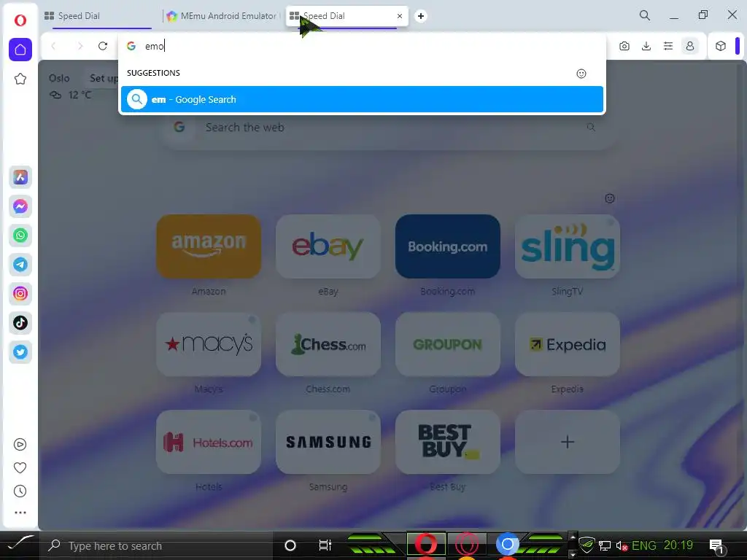This screenshot has width=747, height=560.
Task: Click the forward navigation arrow
Action: pos(80,46)
